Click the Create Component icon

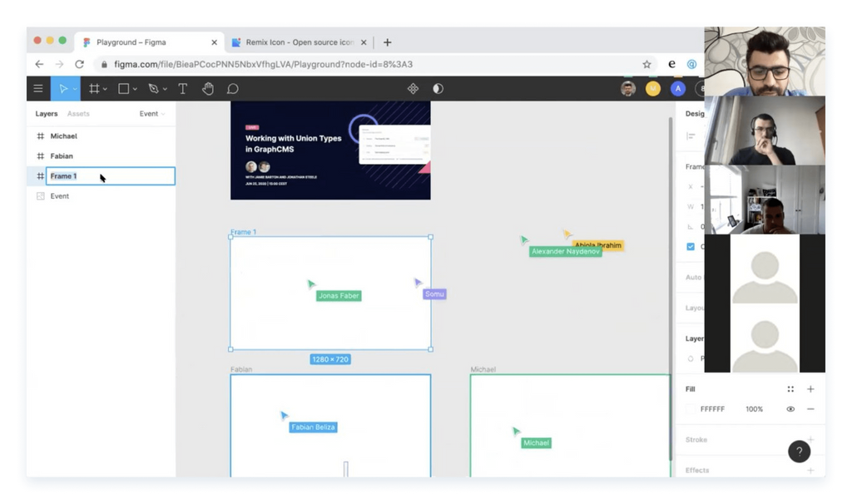pos(413,88)
